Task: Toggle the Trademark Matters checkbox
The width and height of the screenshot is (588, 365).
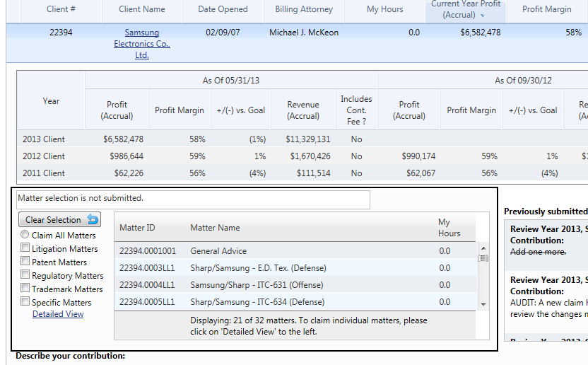Action: pyautogui.click(x=25, y=289)
